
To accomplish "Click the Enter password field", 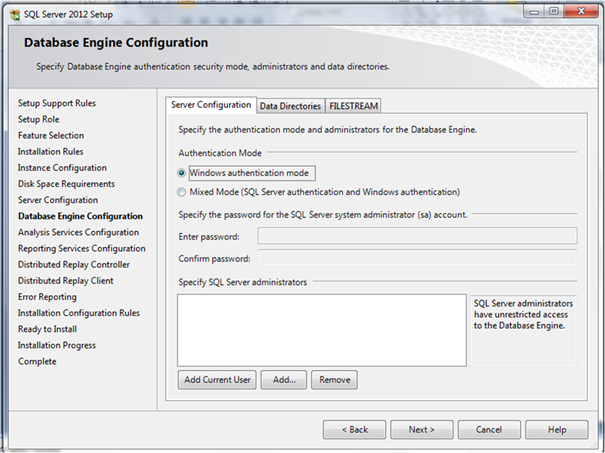I will point(417,236).
